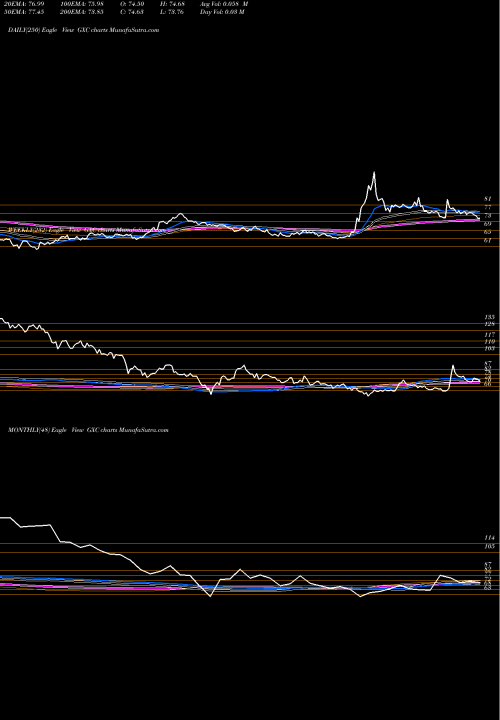Click the 105 price label on monthly chart

(489, 546)
